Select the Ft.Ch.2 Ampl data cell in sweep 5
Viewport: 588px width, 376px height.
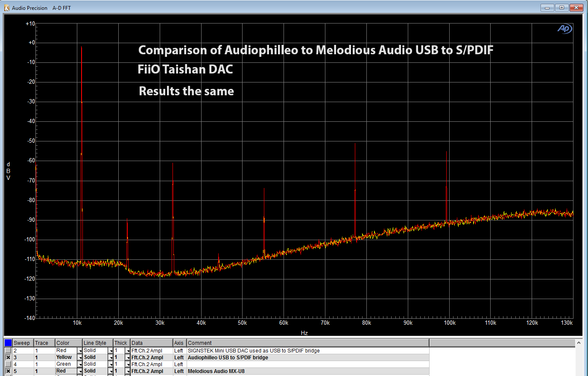(x=152, y=371)
